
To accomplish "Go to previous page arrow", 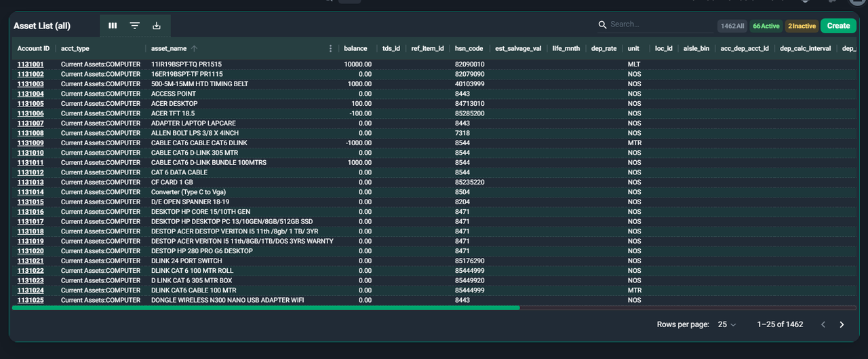I will coord(823,324).
